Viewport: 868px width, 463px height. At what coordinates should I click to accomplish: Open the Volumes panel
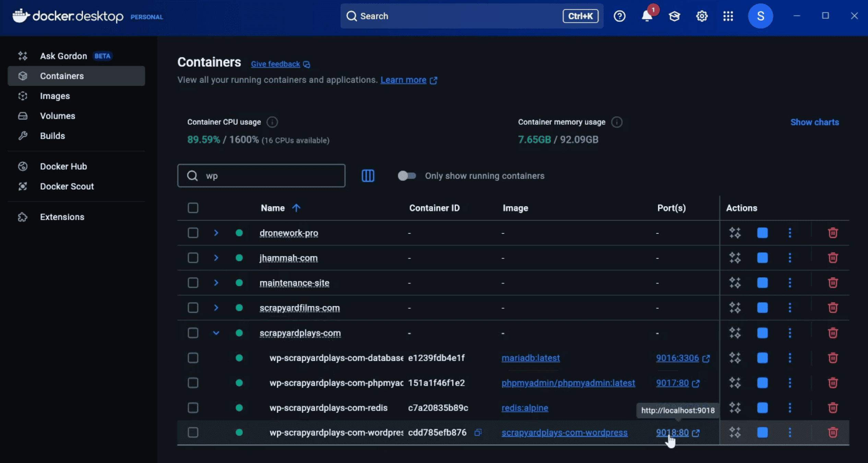57,116
